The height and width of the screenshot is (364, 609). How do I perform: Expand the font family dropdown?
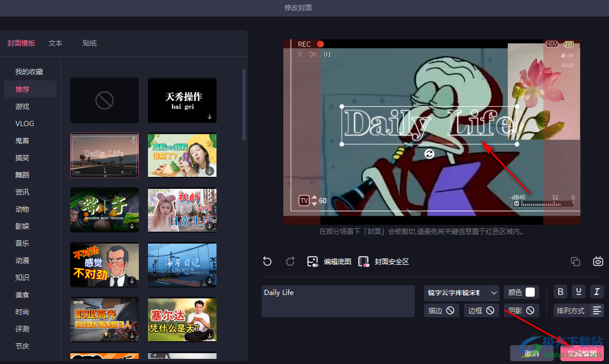click(x=494, y=293)
